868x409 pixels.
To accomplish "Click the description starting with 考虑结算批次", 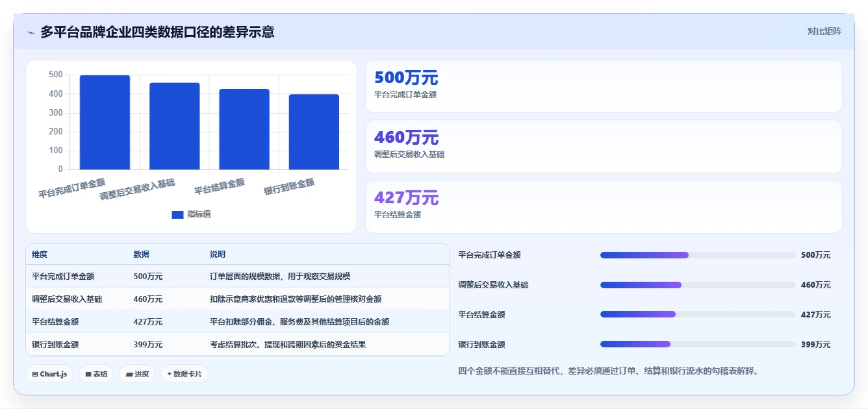I will pos(288,344).
